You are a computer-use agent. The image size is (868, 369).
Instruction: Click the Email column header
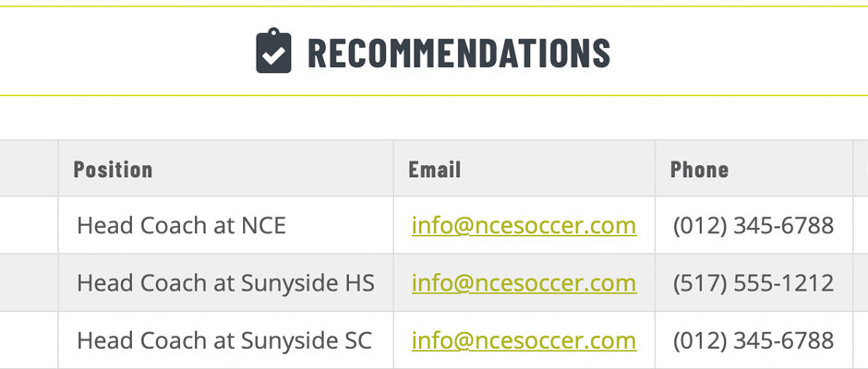tap(524, 168)
